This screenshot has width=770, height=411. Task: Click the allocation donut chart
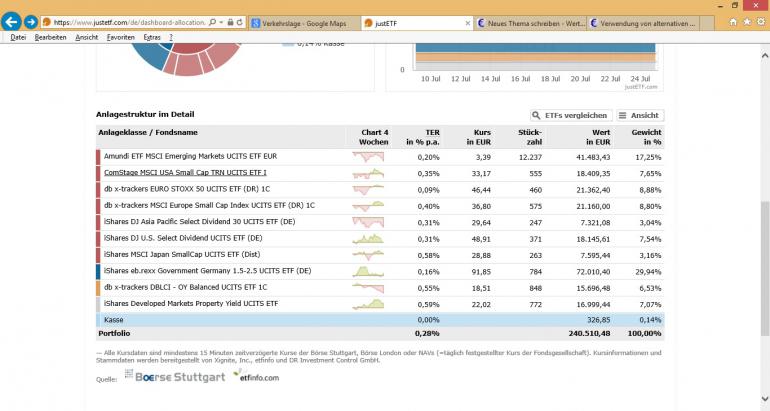click(187, 59)
